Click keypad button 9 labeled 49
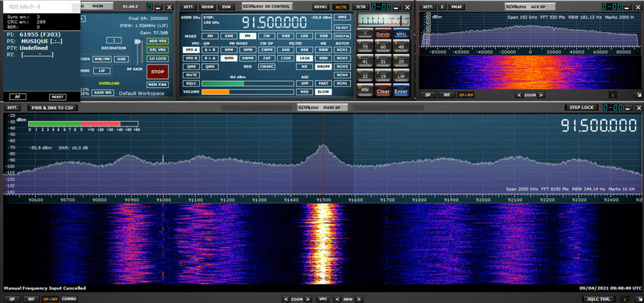The image size is (644, 303). point(401,46)
